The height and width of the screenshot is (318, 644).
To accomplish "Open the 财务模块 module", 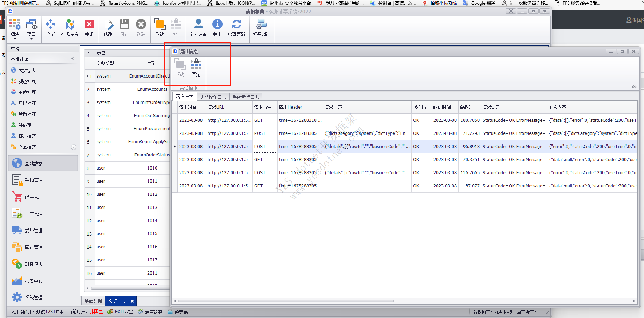I will (x=43, y=264).
